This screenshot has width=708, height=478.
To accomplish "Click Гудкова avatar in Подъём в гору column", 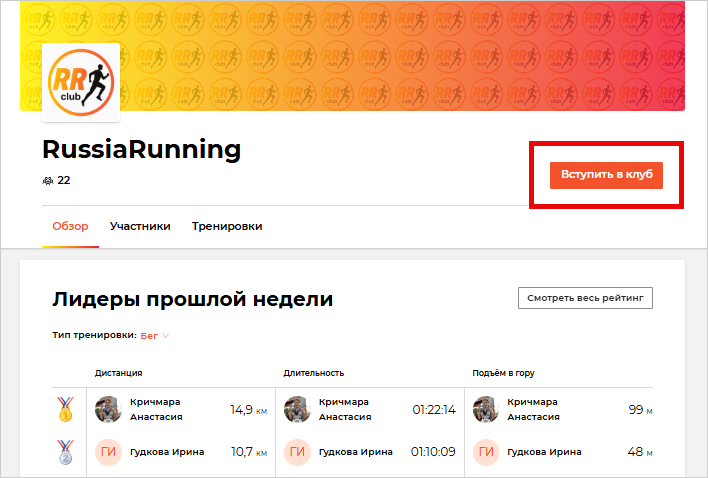I will coord(485,452).
